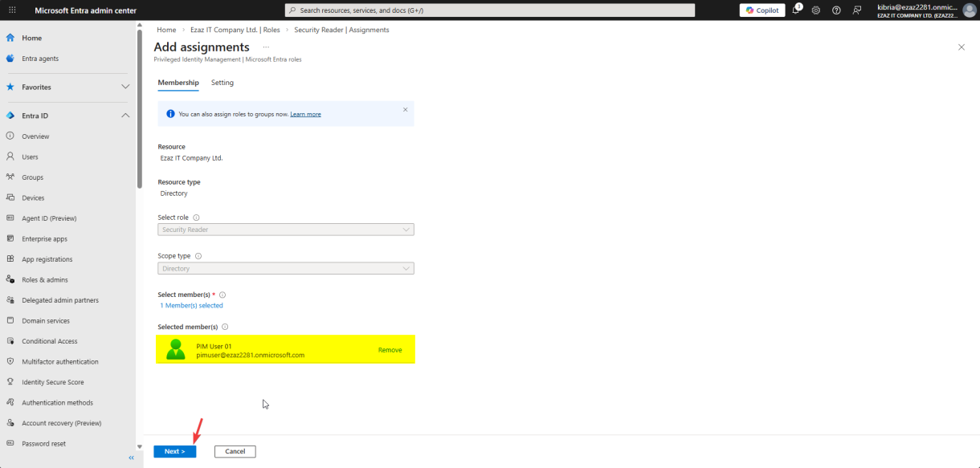
Task: Click 1 Member(s) selected link
Action: tap(191, 305)
